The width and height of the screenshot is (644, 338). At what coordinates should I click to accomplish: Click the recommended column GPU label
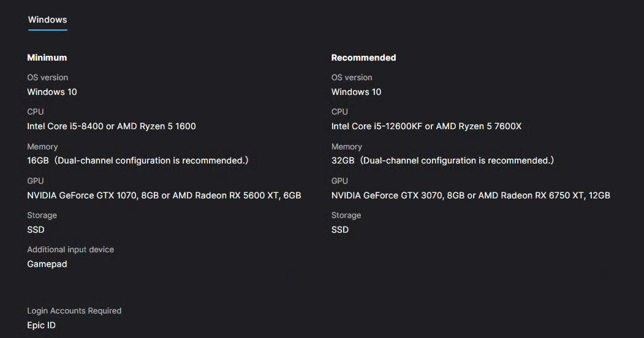[339, 181]
